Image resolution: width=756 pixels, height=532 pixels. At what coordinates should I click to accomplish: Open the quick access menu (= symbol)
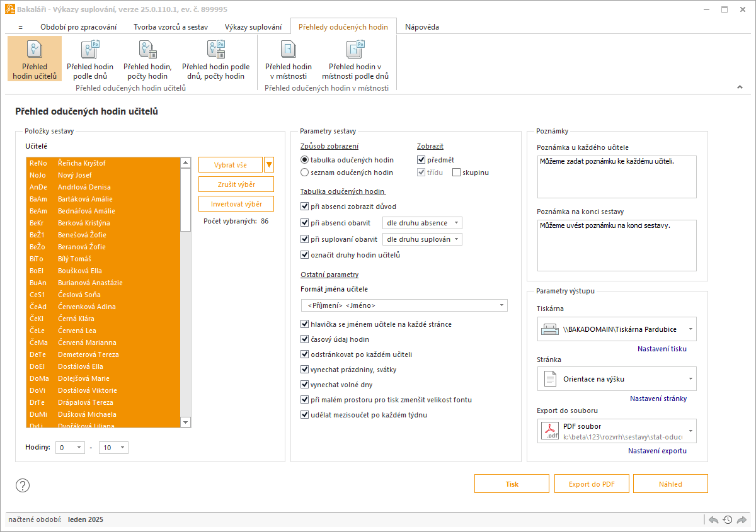pyautogui.click(x=20, y=27)
